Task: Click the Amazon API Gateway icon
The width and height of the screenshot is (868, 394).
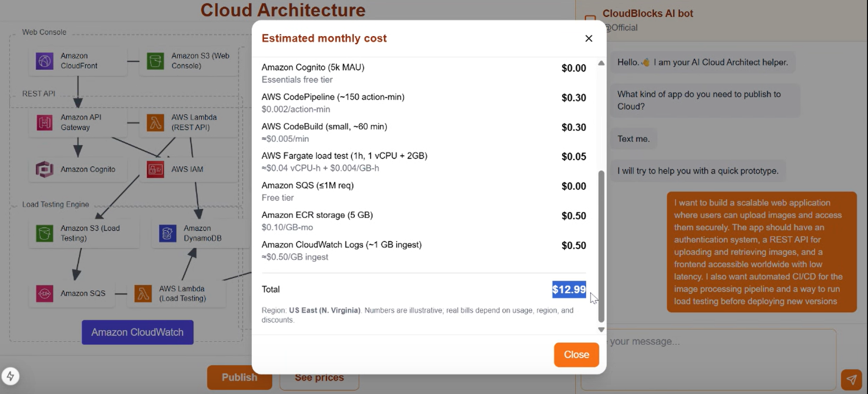Action: (x=44, y=122)
